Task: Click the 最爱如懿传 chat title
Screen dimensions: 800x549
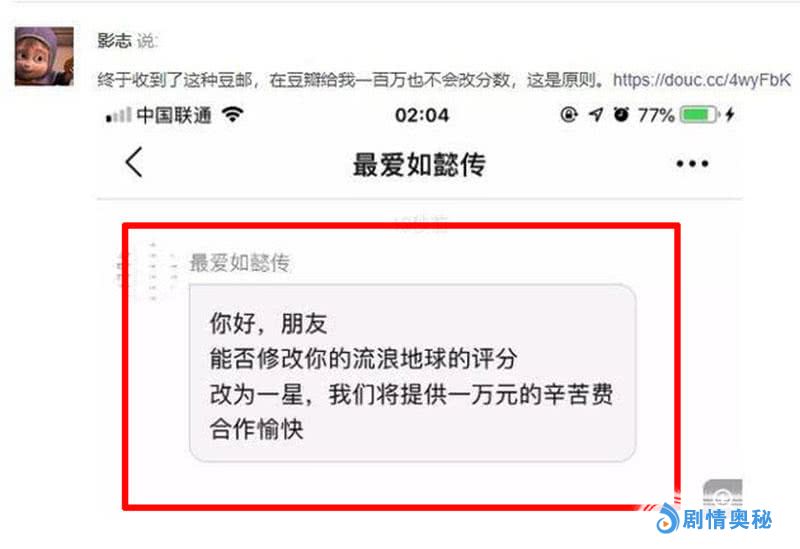Action: 419,164
